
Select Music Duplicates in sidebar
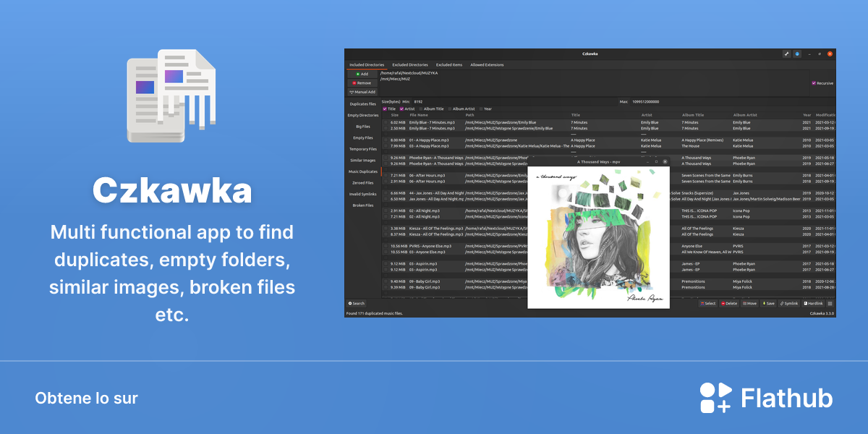click(362, 171)
